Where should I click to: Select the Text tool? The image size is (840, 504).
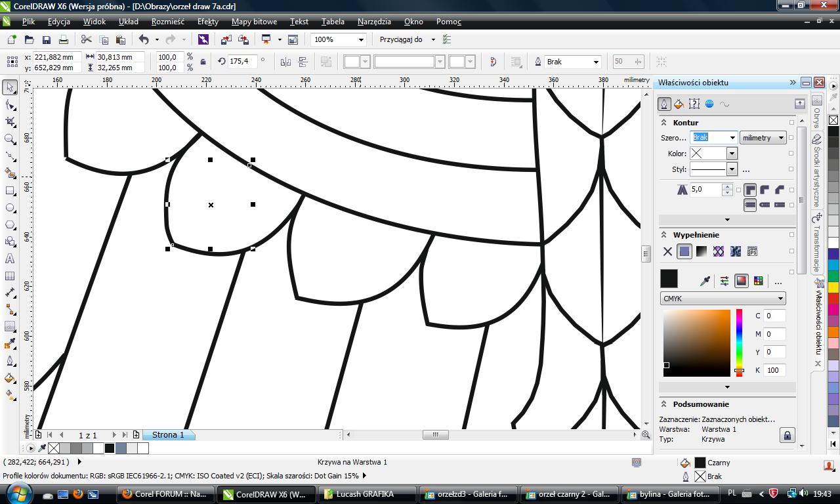pyautogui.click(x=10, y=259)
